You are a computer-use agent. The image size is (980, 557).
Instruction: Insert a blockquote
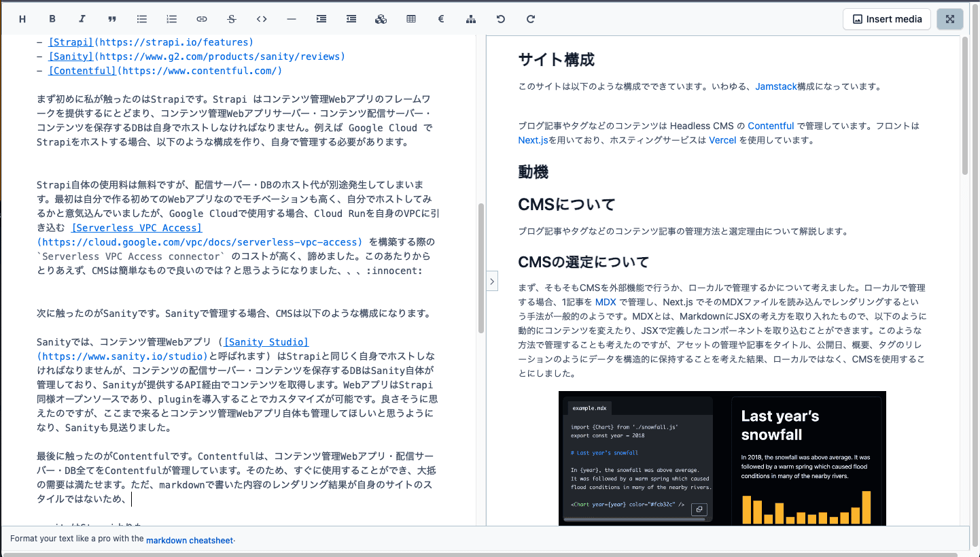111,19
